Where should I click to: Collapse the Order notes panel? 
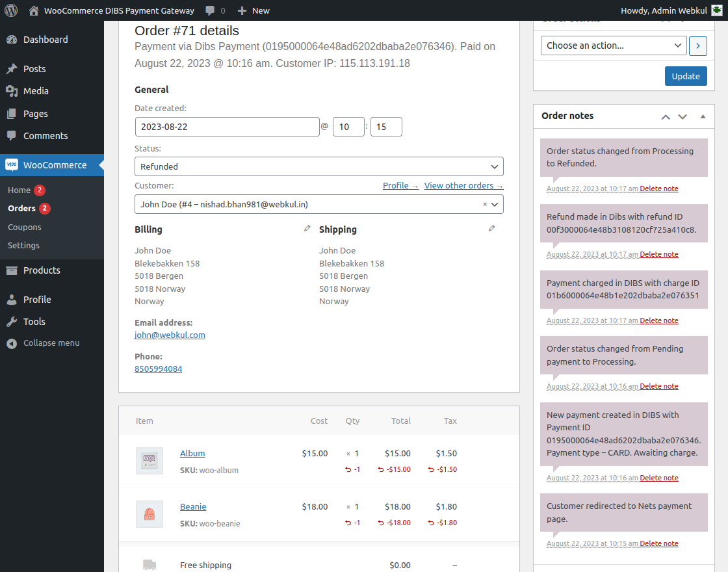703,116
